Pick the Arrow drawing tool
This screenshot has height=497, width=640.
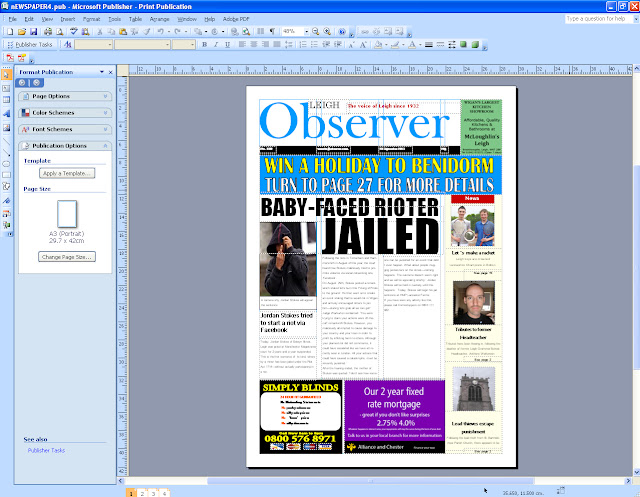tap(6, 153)
